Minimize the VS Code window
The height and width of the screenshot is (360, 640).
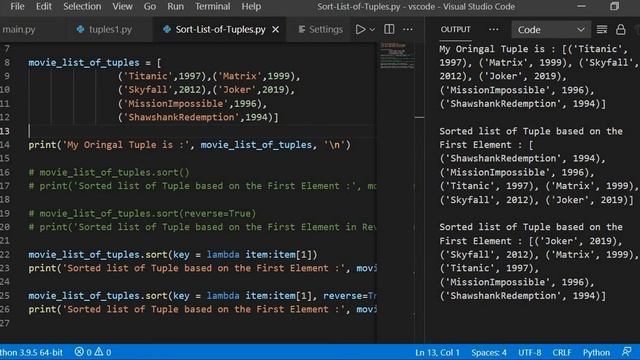[x=582, y=7]
